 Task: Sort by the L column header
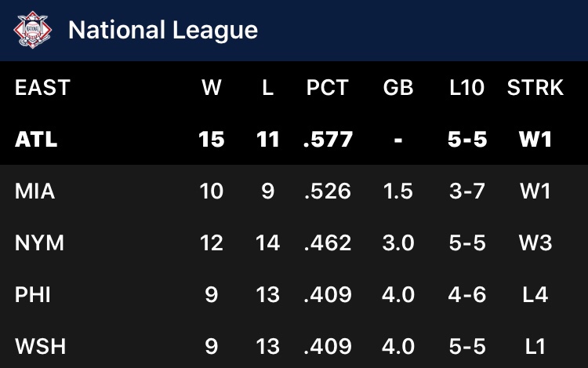(267, 88)
